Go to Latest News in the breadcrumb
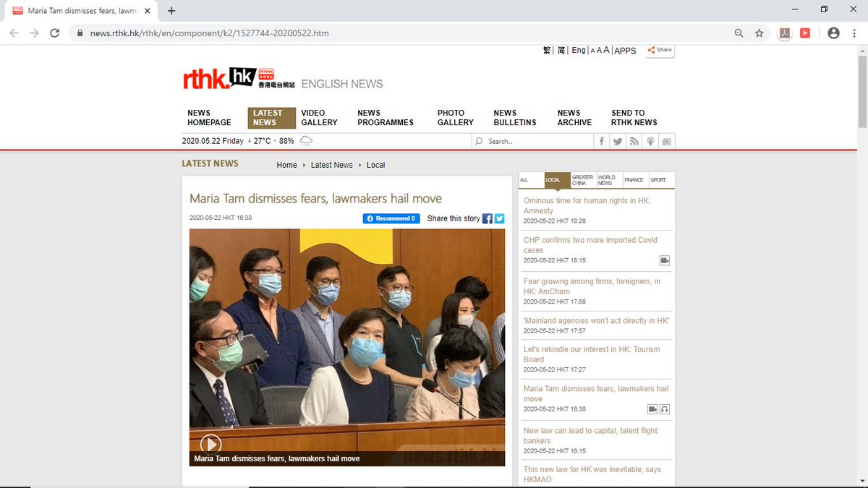The width and height of the screenshot is (868, 488). click(x=332, y=165)
